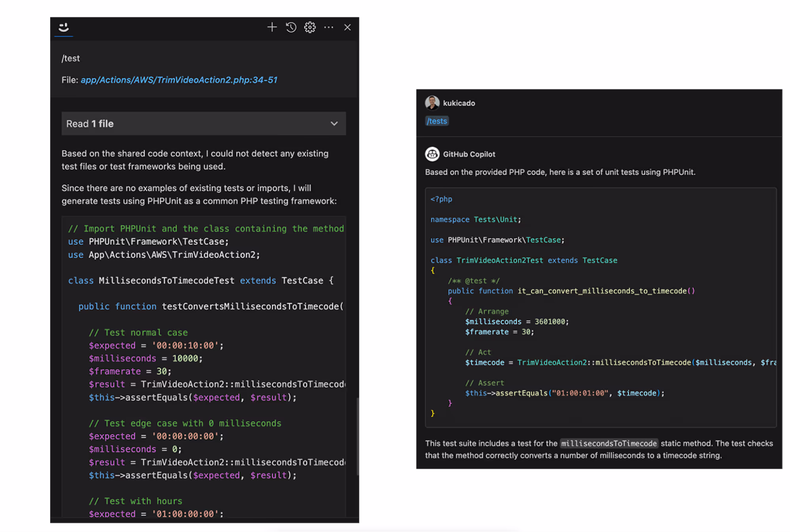
Task: Open TrimVideoAction2.php:34-51 file link
Action: tap(179, 80)
